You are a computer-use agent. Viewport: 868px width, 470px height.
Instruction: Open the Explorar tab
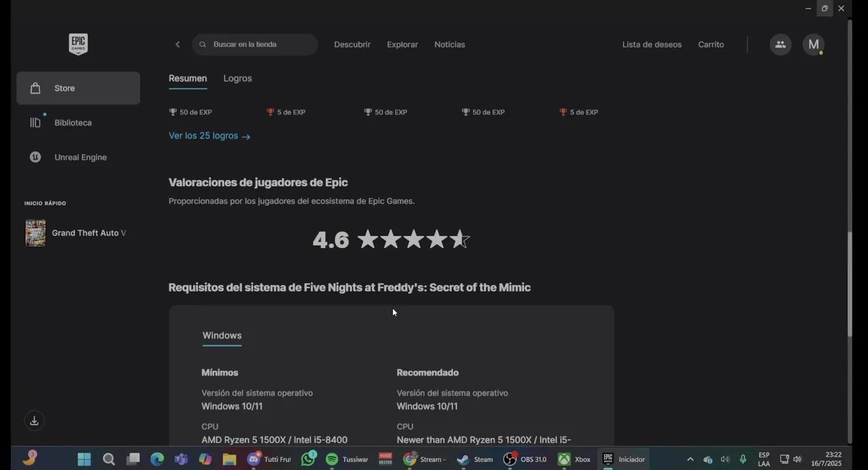(402, 44)
